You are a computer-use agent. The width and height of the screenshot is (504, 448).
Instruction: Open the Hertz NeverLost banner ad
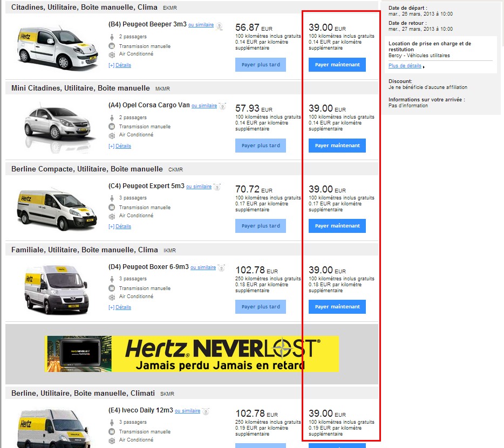click(x=192, y=354)
